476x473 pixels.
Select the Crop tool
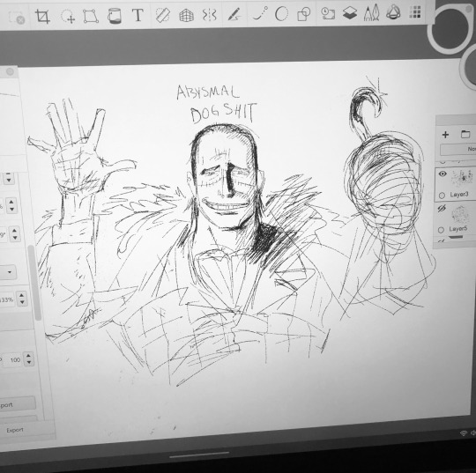click(42, 16)
